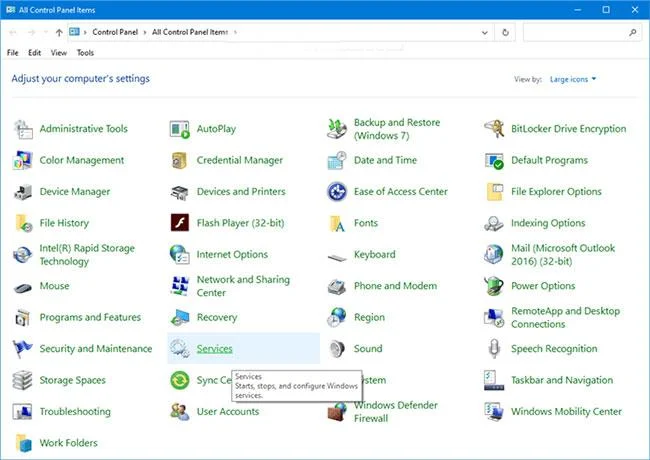
Task: Click the Control Panel address bar icon
Action: pos(75,32)
